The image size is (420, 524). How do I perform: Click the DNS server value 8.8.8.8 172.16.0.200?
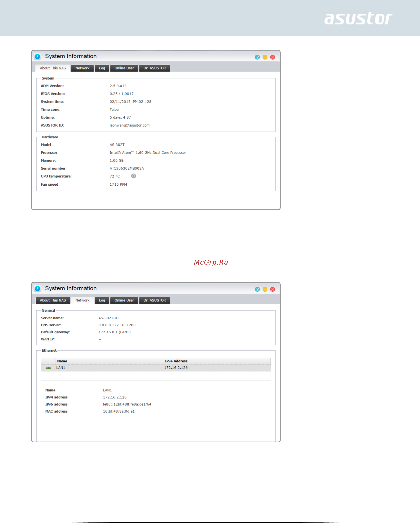[x=117, y=325]
